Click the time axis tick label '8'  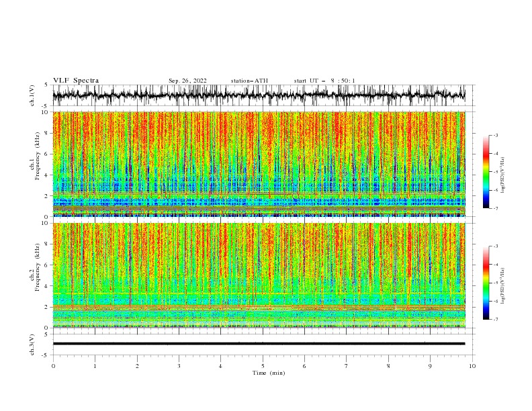pos(388,366)
